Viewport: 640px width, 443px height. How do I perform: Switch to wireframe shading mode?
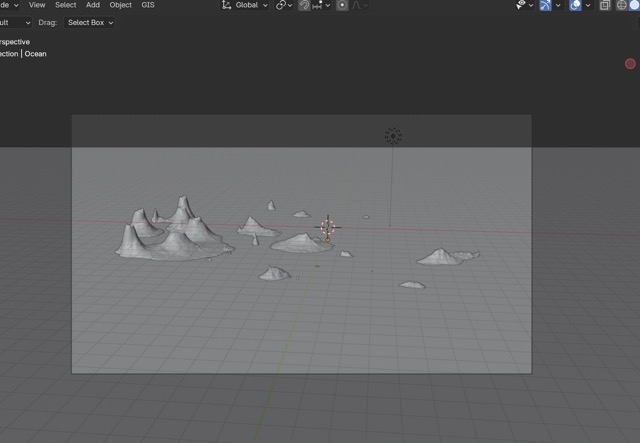click(621, 5)
